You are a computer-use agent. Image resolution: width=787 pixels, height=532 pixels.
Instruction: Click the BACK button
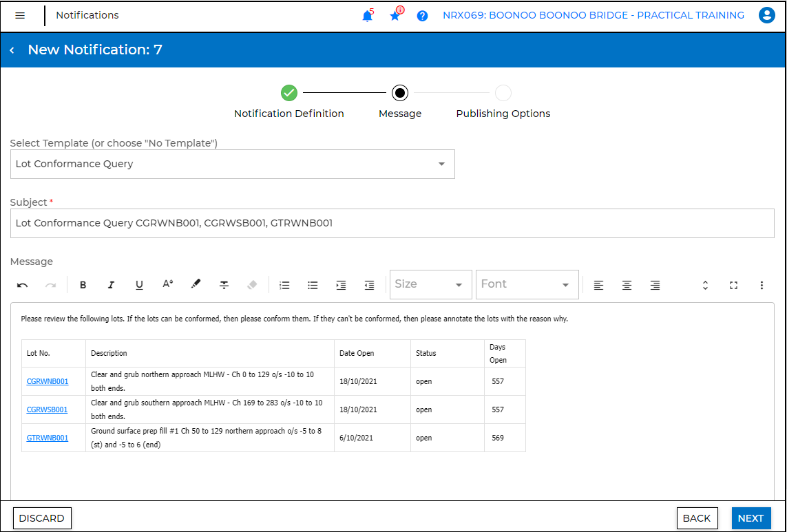[x=697, y=518]
